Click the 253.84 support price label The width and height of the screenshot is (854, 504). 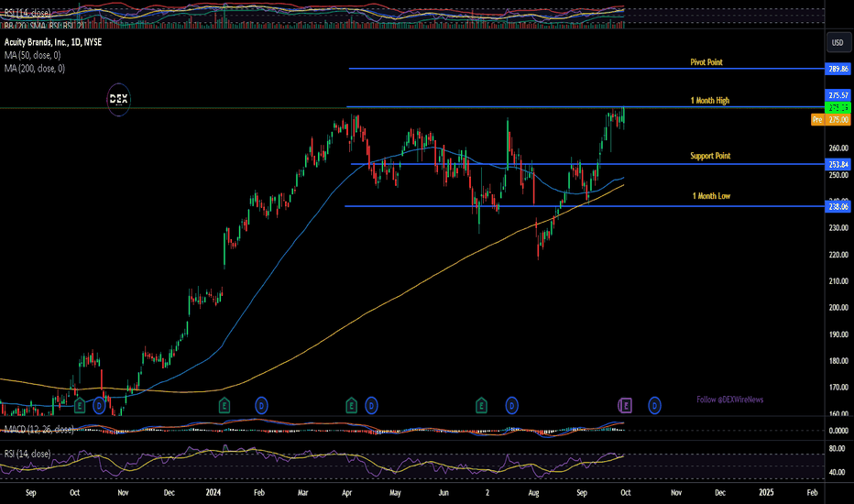coord(838,164)
